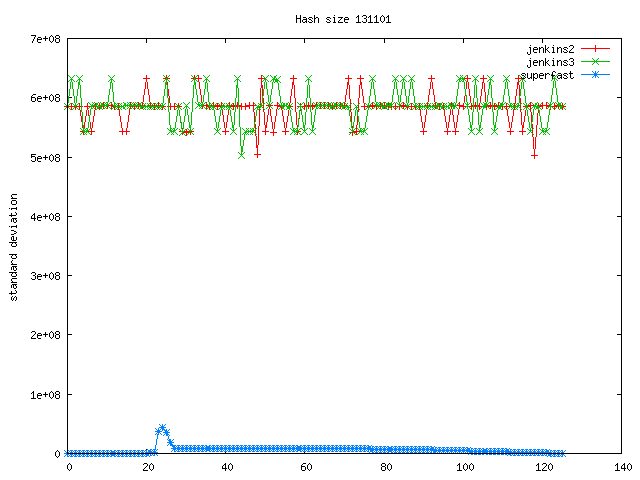This screenshot has width=640, height=480.
Task: Click the 1e+08 y-axis tick label
Action: click(x=46, y=394)
